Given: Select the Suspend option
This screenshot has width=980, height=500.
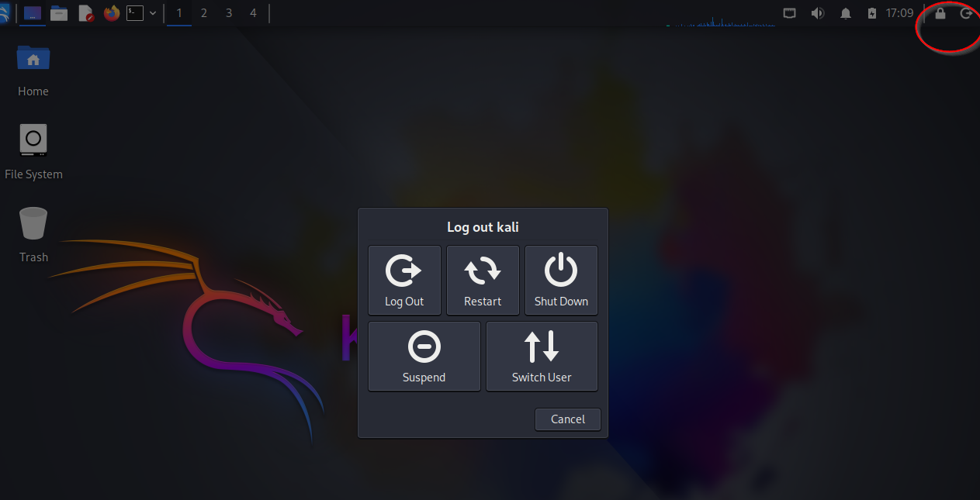Looking at the screenshot, I should point(424,356).
